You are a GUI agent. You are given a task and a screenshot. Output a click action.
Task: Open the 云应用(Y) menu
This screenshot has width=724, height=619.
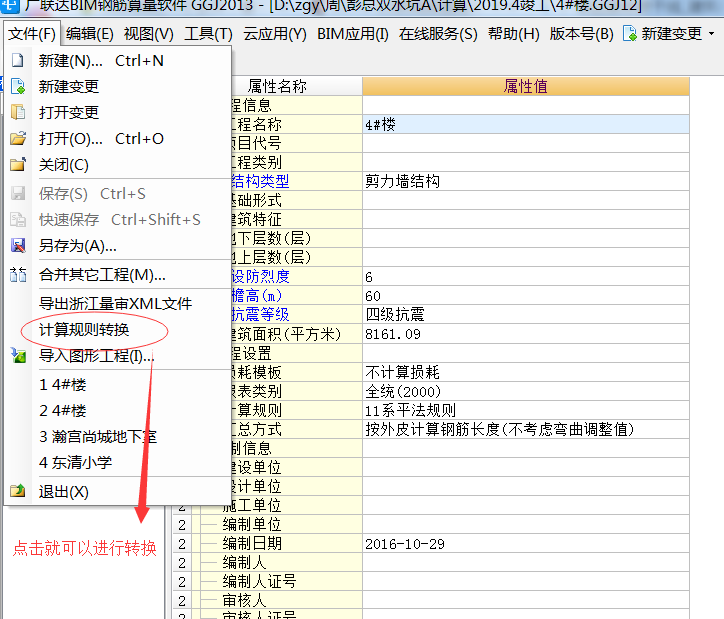(x=275, y=34)
